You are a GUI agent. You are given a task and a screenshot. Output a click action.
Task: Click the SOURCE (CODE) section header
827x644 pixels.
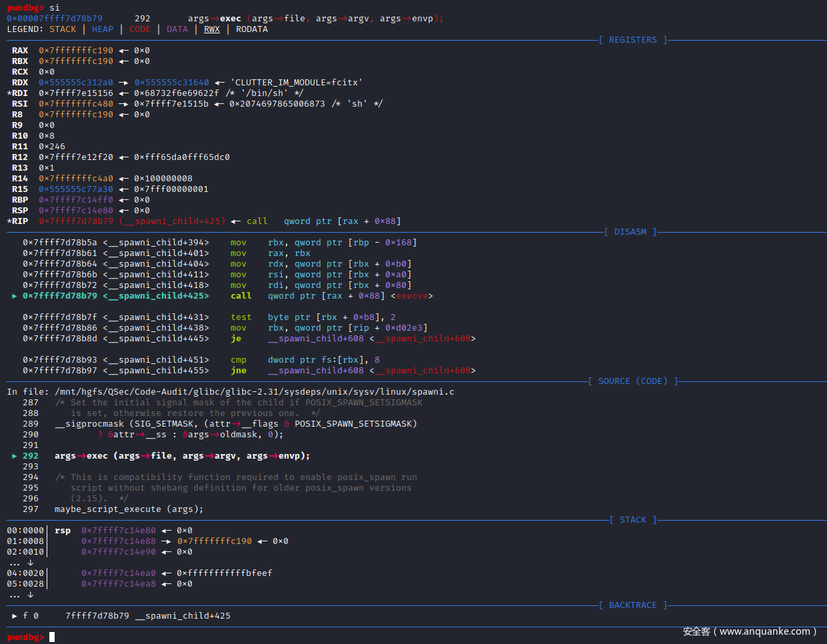(632, 381)
